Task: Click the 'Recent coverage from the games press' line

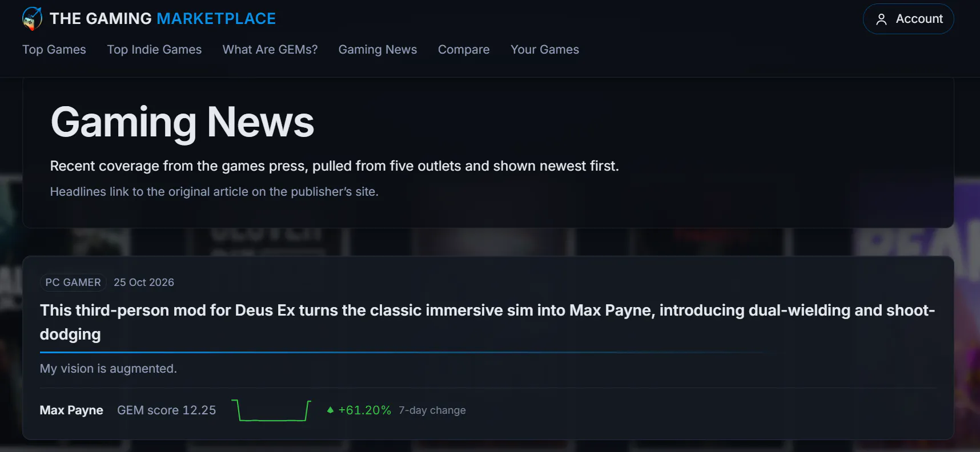Action: 335,166
